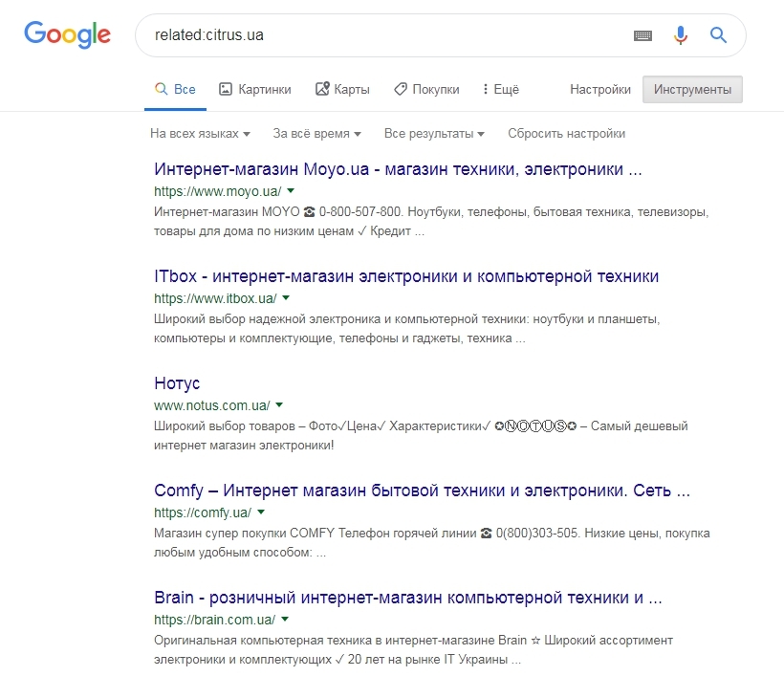Open Настройки settings menu
This screenshot has height=698, width=784.
600,90
